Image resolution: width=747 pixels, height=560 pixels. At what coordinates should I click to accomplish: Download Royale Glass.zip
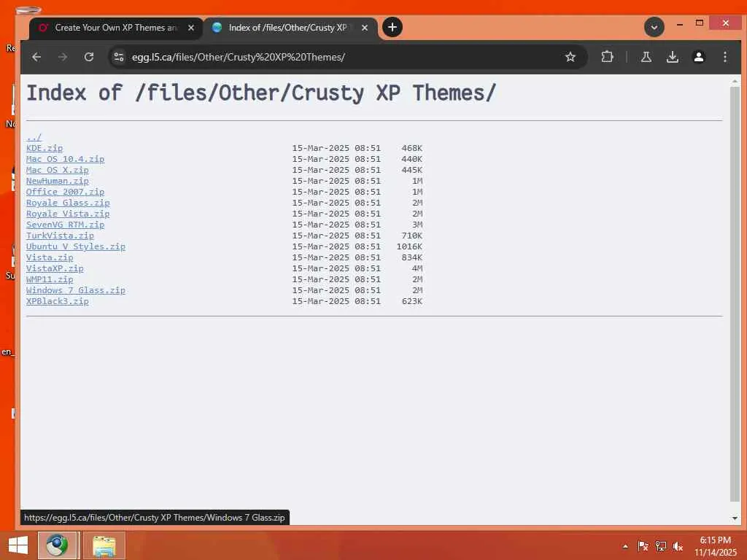68,203
